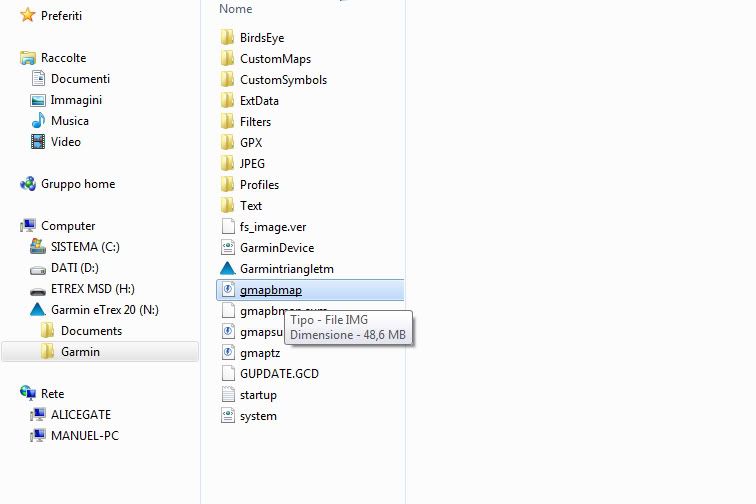Select Video in the sidebar
The height and width of the screenshot is (504, 756).
pyautogui.click(x=66, y=142)
